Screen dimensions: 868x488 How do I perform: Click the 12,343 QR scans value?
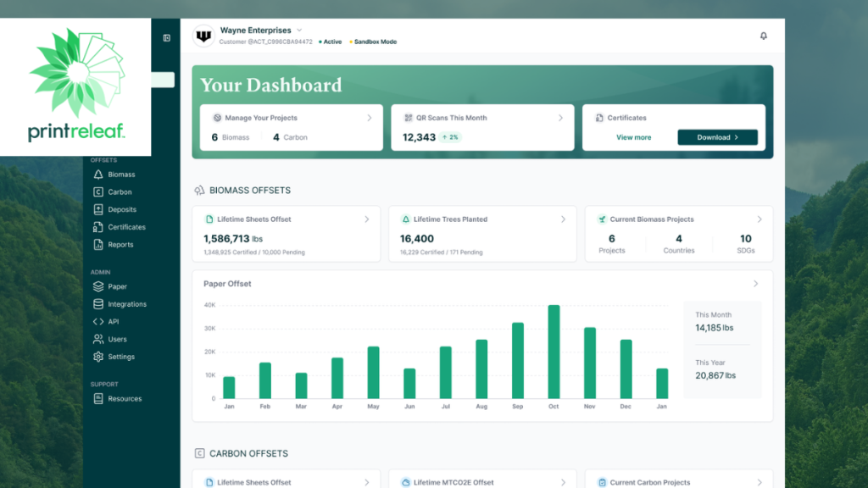pyautogui.click(x=419, y=137)
